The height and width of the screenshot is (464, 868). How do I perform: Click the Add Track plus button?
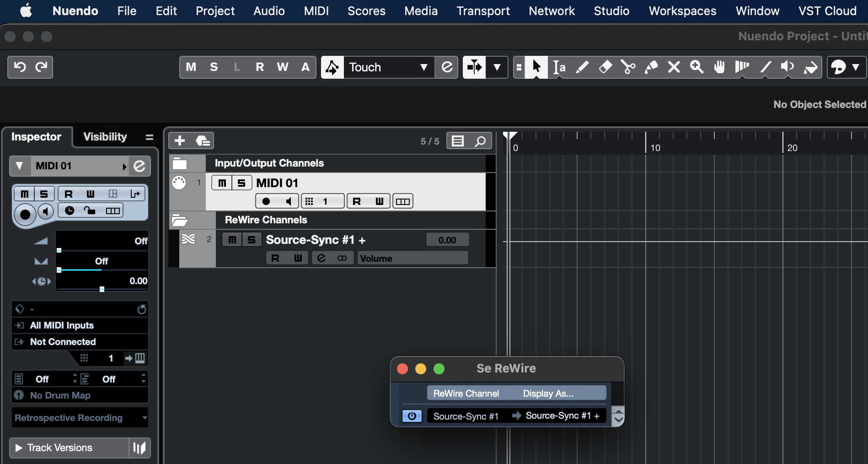click(180, 140)
